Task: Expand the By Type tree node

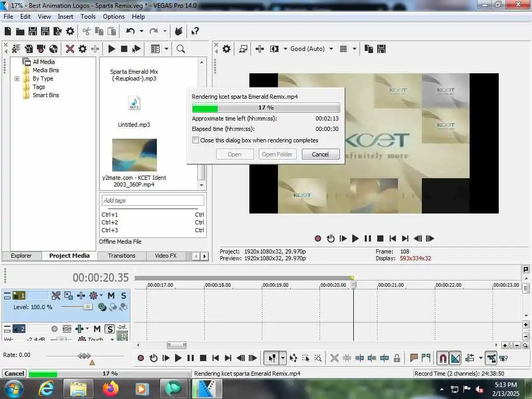Action: tap(17, 79)
